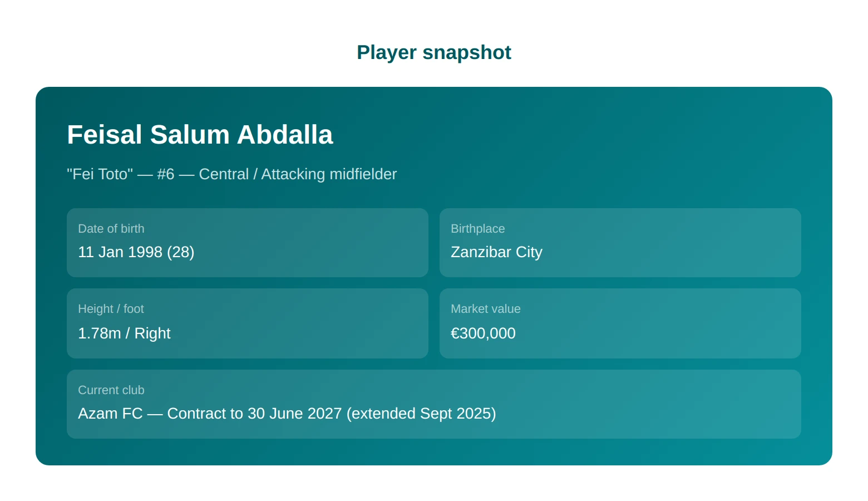Open the Date of birth card
This screenshot has width=868, height=501.
click(x=248, y=243)
